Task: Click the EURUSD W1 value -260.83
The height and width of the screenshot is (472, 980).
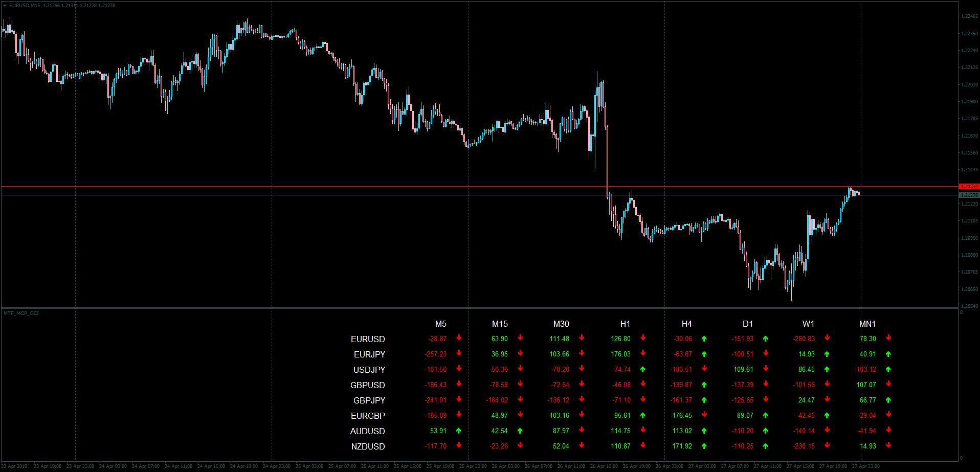Action: pyautogui.click(x=804, y=339)
